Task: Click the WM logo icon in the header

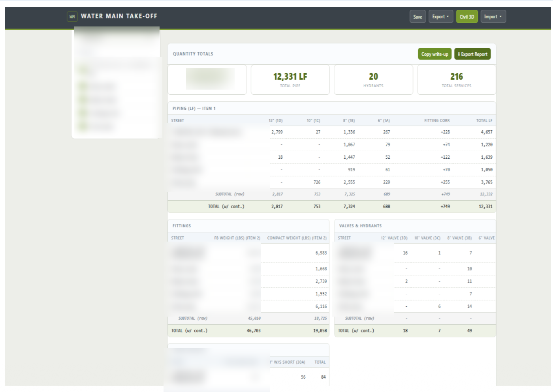Action: point(72,17)
